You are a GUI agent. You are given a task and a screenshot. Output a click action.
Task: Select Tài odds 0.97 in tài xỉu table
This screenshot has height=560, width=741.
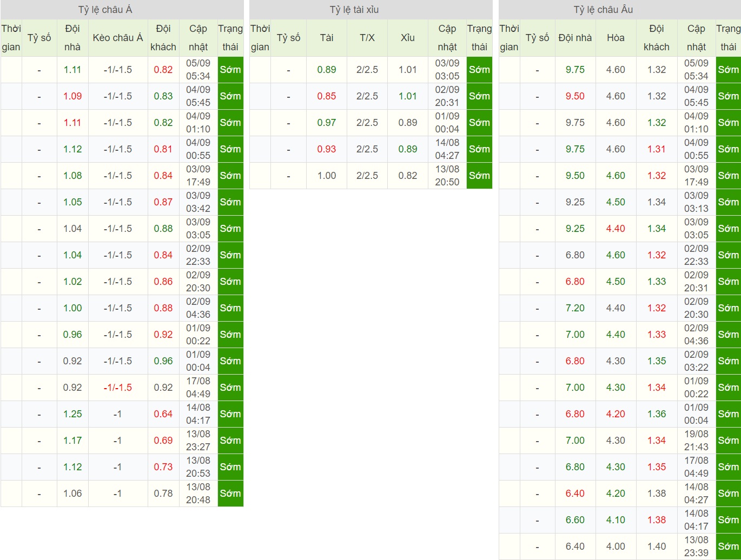[x=327, y=123]
